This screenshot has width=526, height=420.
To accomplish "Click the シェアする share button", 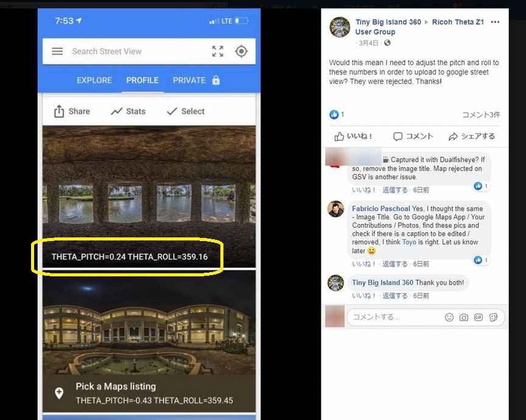I will [x=472, y=136].
